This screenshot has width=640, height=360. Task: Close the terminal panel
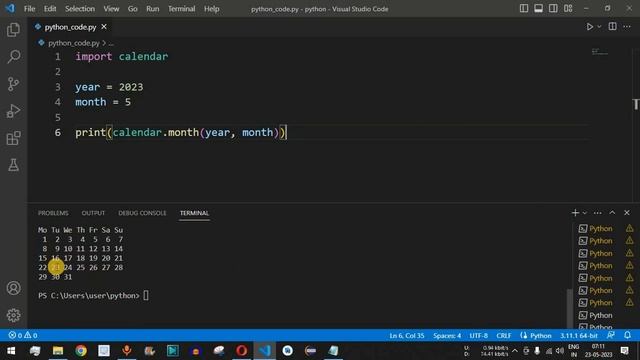627,213
